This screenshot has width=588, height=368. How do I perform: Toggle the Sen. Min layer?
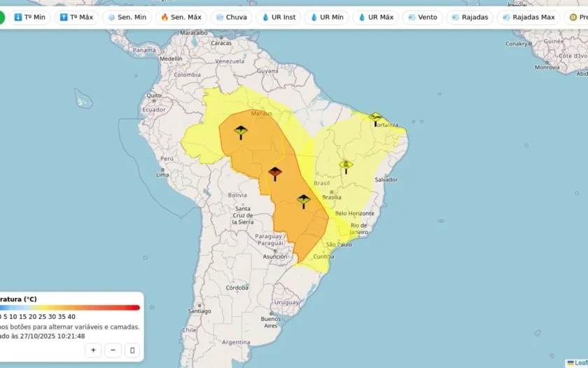point(127,18)
